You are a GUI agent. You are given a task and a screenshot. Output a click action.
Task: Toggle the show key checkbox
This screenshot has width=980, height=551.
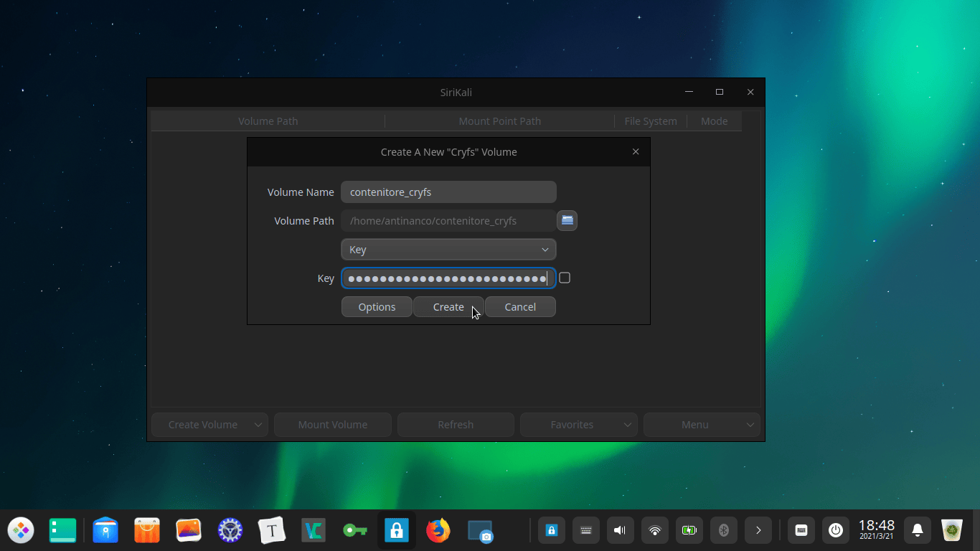tap(565, 278)
